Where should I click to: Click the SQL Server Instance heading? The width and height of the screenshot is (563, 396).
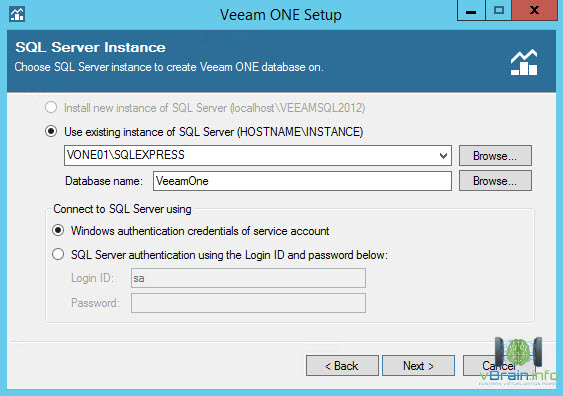pyautogui.click(x=90, y=47)
